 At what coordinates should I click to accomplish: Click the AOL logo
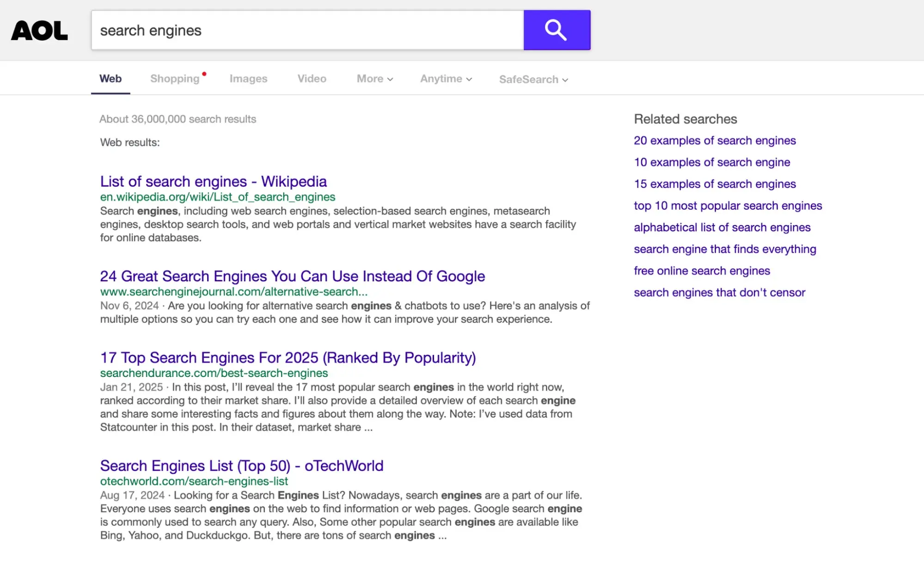pyautogui.click(x=39, y=30)
